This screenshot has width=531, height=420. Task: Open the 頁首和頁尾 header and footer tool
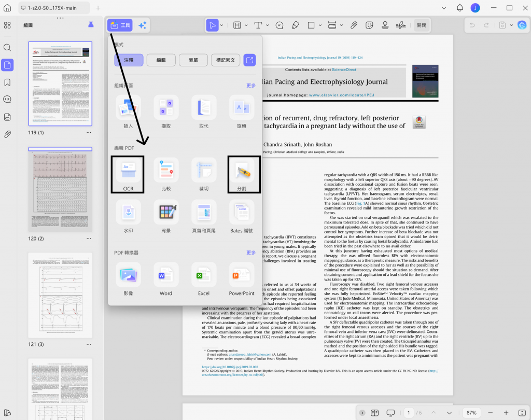pos(204,217)
